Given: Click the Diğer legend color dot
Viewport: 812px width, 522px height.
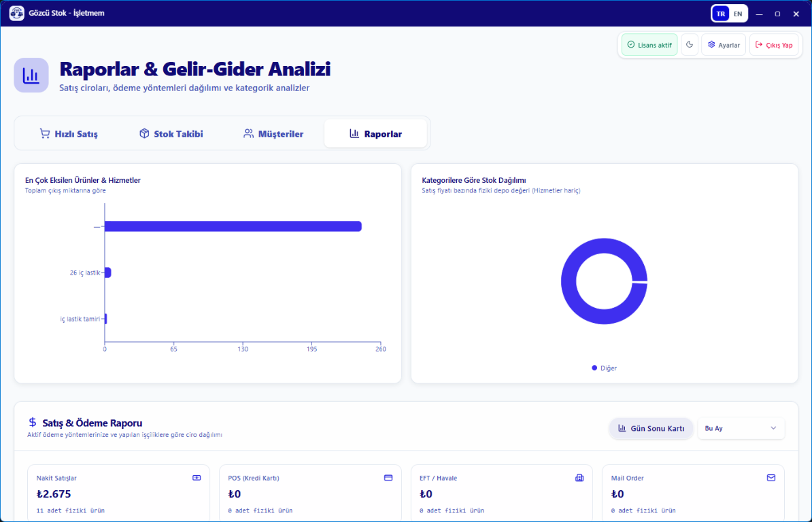Looking at the screenshot, I should click(594, 368).
